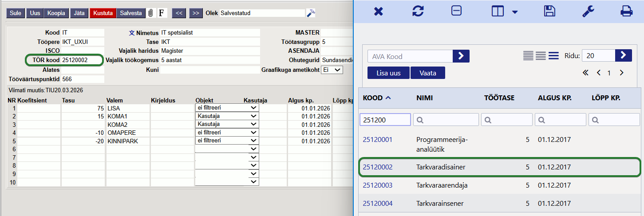Expand the column layout dropdown arrow
The height and width of the screenshot is (216, 644).
[515, 12]
